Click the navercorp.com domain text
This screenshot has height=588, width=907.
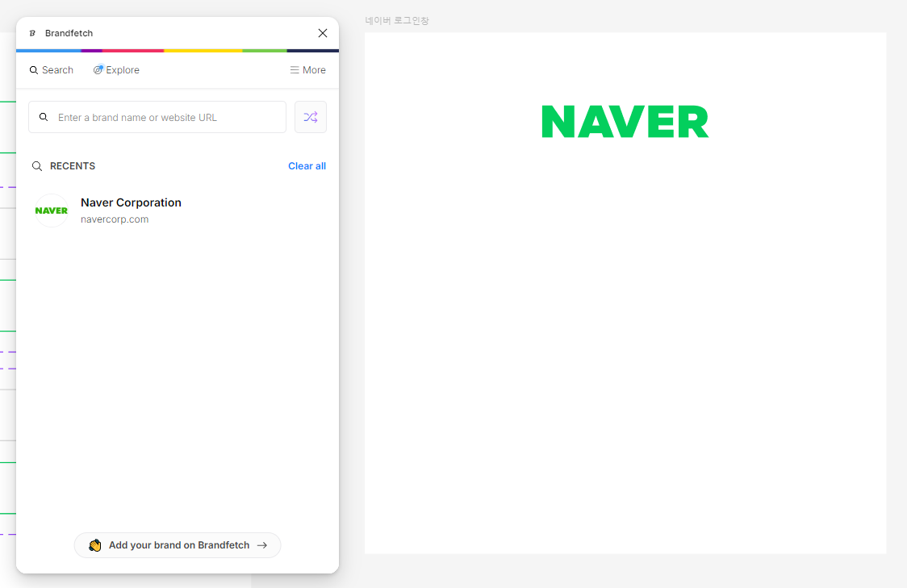(x=115, y=219)
